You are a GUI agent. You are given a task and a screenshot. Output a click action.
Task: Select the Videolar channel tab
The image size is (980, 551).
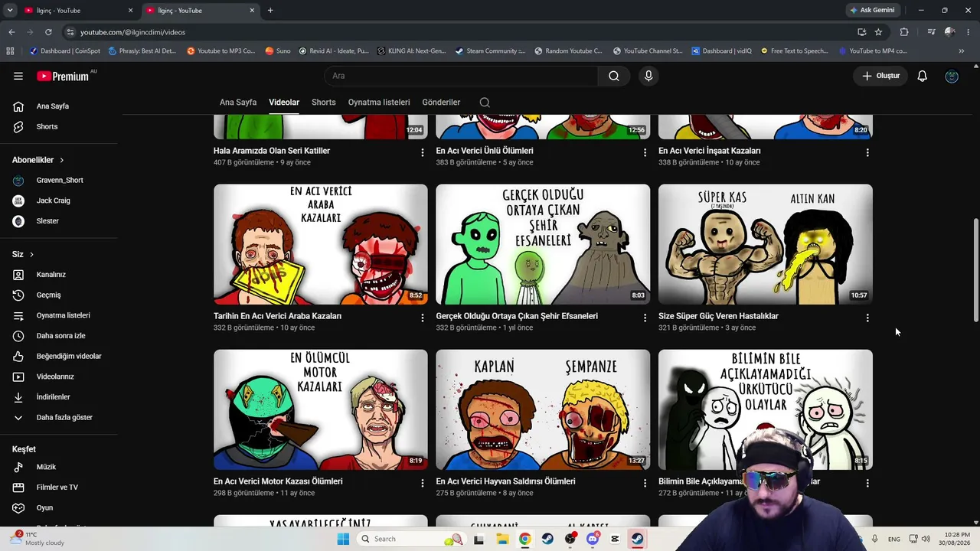284,103
